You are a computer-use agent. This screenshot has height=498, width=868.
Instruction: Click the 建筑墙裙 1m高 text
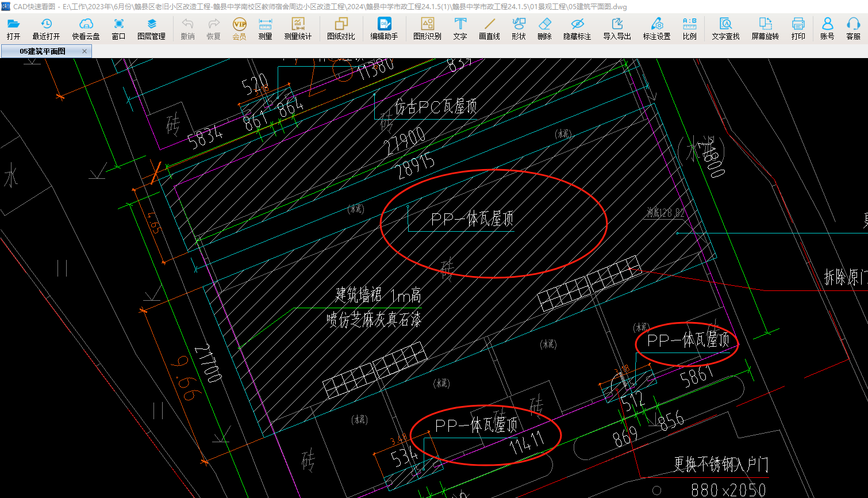tap(378, 296)
